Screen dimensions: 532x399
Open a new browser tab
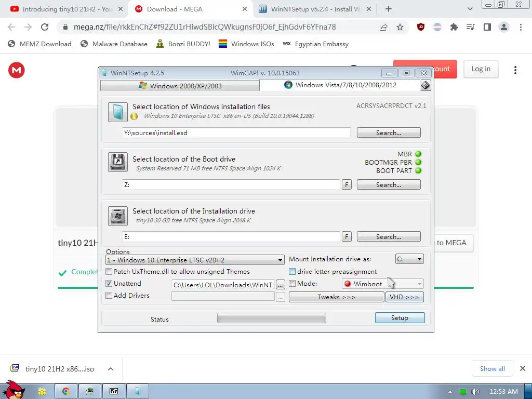[x=389, y=9]
